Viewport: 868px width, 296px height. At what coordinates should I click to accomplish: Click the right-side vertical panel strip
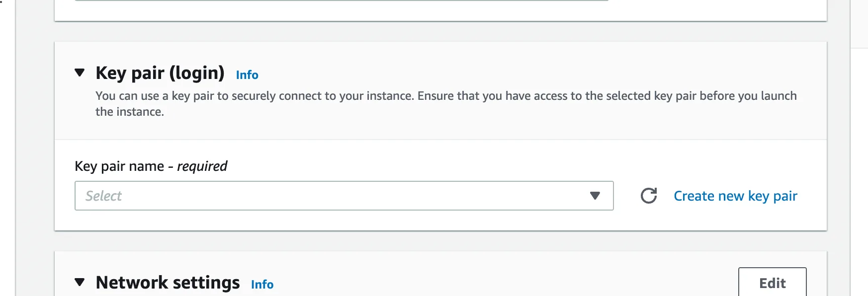pyautogui.click(x=859, y=148)
